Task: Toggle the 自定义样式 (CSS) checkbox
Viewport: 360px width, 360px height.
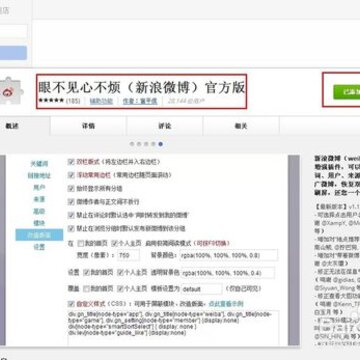Action: (x=71, y=304)
